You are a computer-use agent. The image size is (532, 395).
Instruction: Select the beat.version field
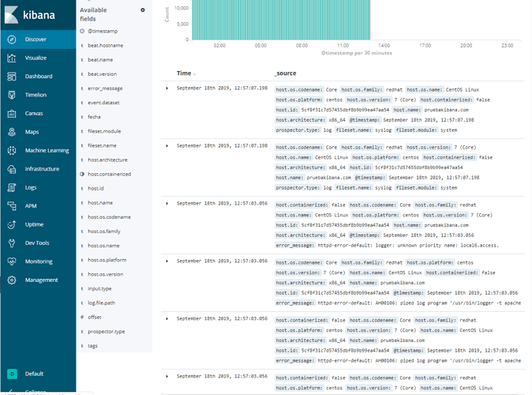point(102,74)
